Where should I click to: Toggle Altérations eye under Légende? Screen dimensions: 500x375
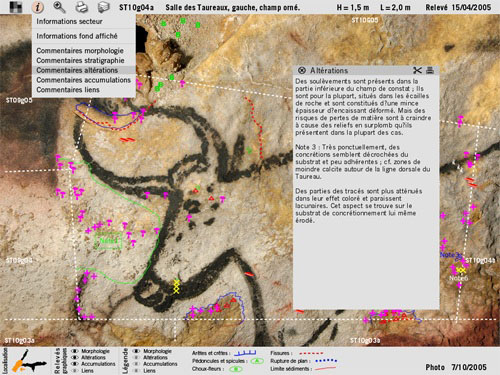coord(136,357)
